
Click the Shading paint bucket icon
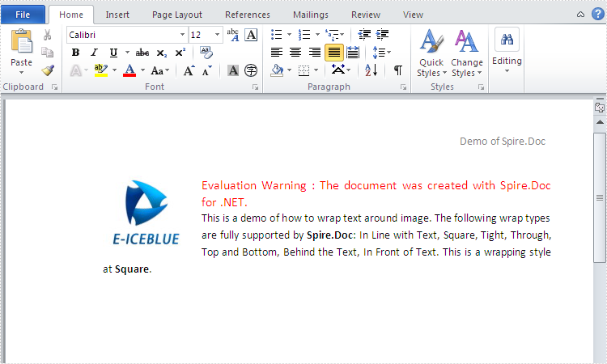click(277, 70)
